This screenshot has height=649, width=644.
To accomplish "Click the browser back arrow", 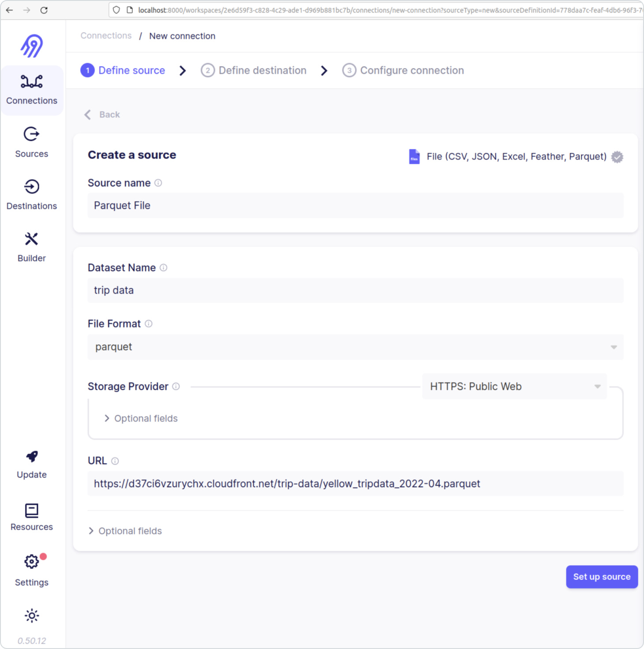I will tap(9, 10).
